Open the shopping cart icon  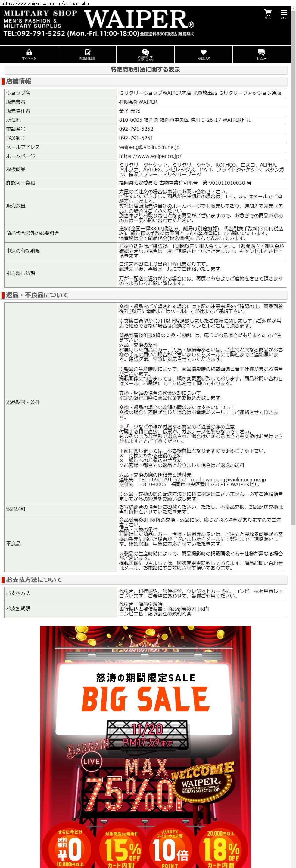[x=268, y=14]
